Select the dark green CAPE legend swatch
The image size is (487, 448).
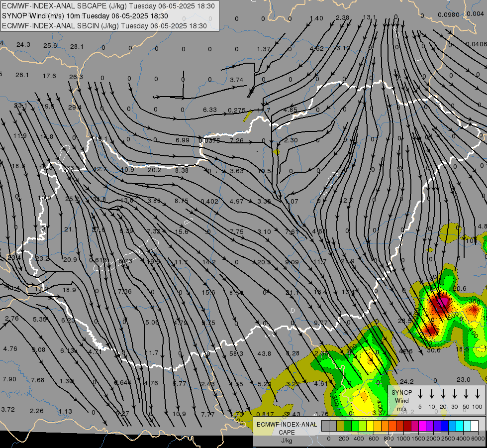tap(348, 426)
